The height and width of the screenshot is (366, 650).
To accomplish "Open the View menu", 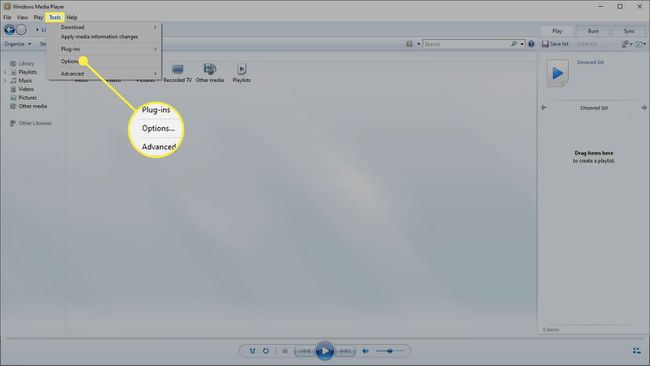I will pyautogui.click(x=22, y=17).
